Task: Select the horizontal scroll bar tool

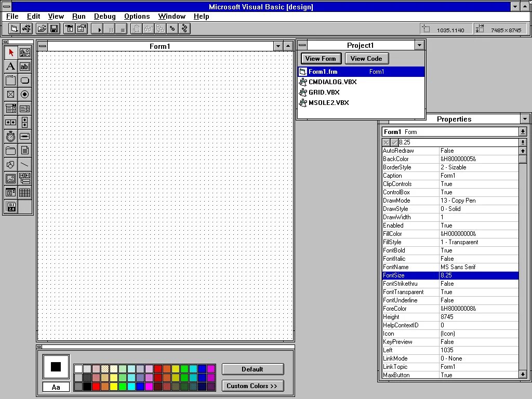Action: click(x=11, y=123)
